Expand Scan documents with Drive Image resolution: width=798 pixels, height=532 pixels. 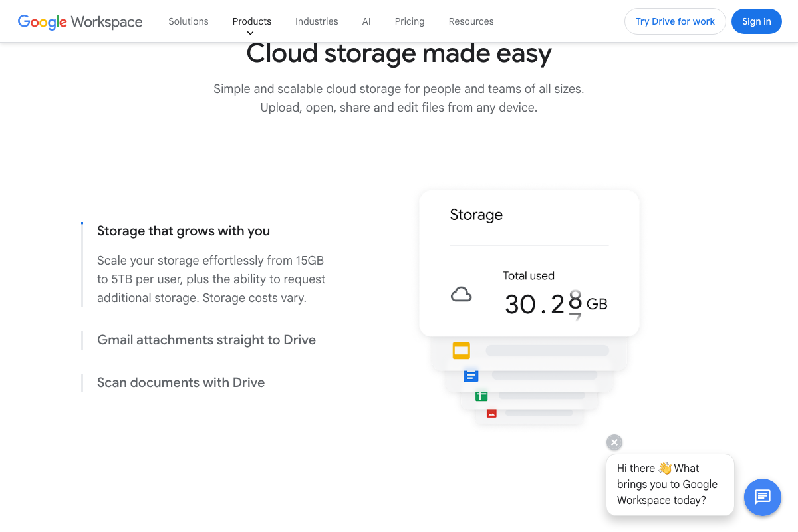tap(181, 383)
